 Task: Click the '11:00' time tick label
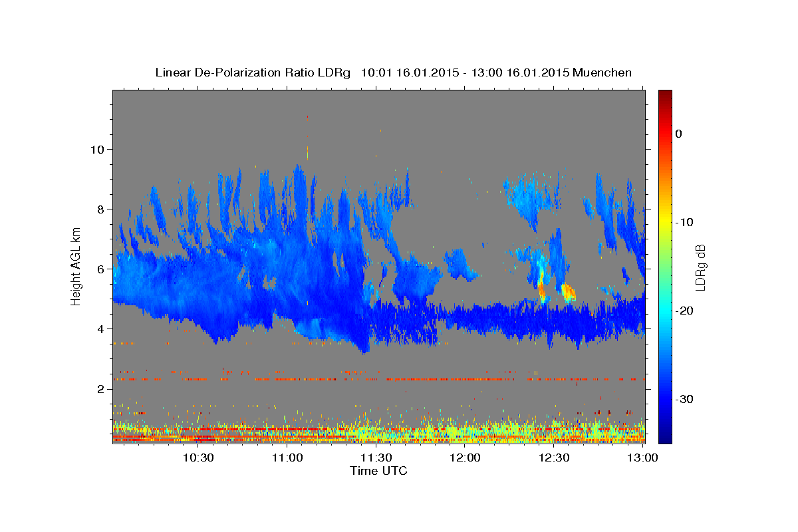[x=287, y=458]
